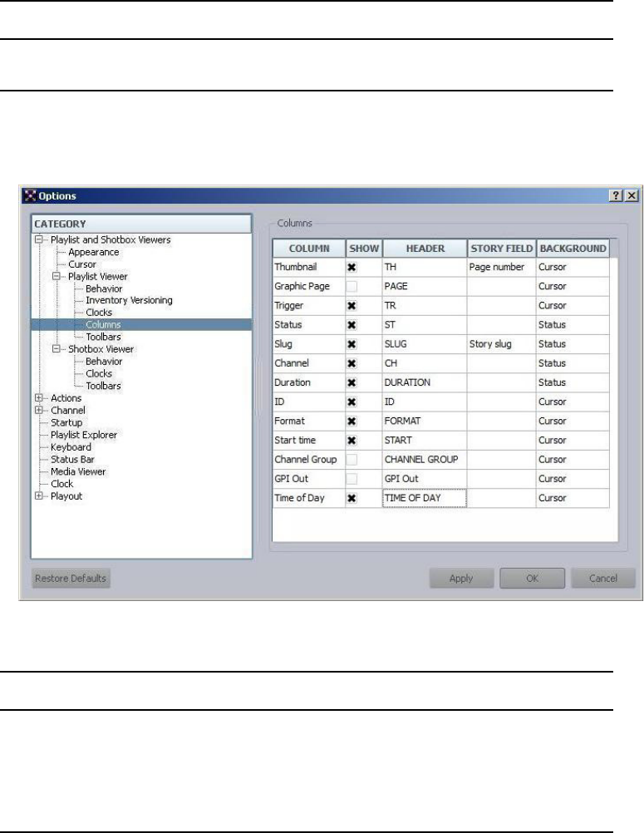Click the Apply button
The width and height of the screenshot is (644, 833).
point(461,579)
